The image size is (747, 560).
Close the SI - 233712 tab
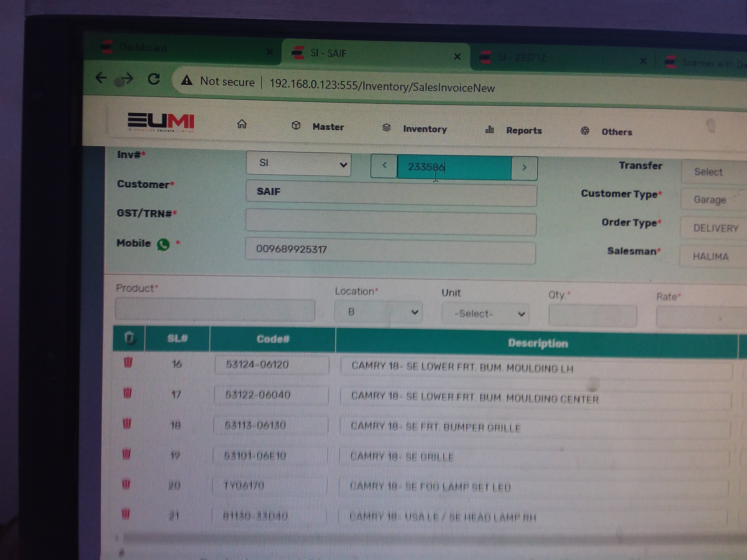coord(643,61)
